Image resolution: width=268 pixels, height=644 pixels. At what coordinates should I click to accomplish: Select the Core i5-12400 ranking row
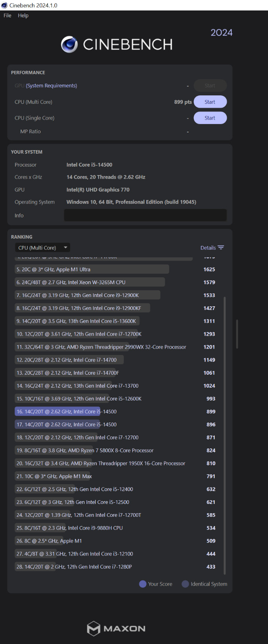click(x=116, y=489)
